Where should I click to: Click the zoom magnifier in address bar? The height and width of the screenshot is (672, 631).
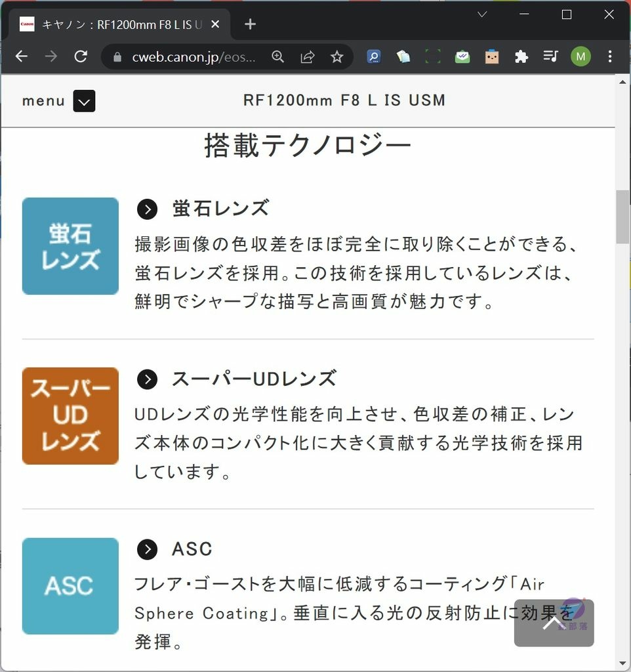(x=277, y=56)
